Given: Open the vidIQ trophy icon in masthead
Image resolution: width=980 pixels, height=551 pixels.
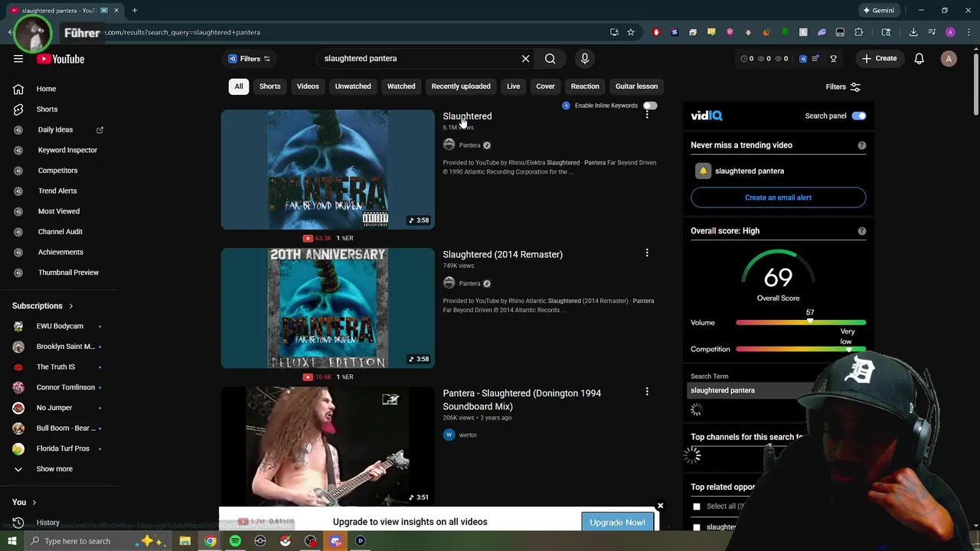Looking at the screenshot, I should point(833,59).
